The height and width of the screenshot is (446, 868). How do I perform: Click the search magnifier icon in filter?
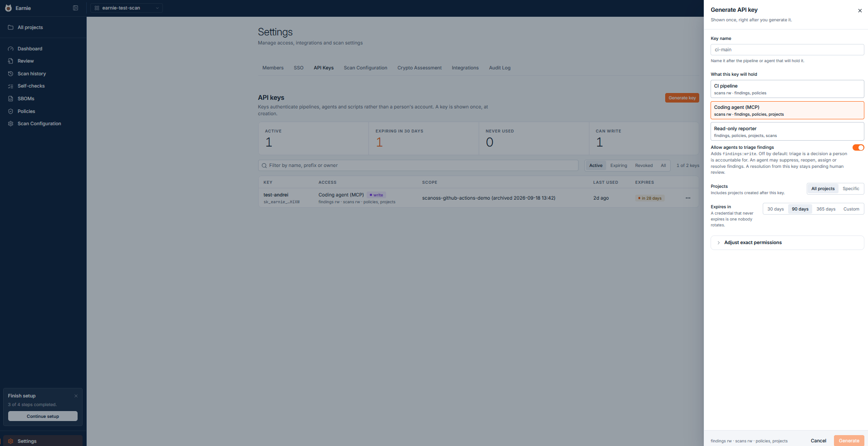click(x=264, y=166)
